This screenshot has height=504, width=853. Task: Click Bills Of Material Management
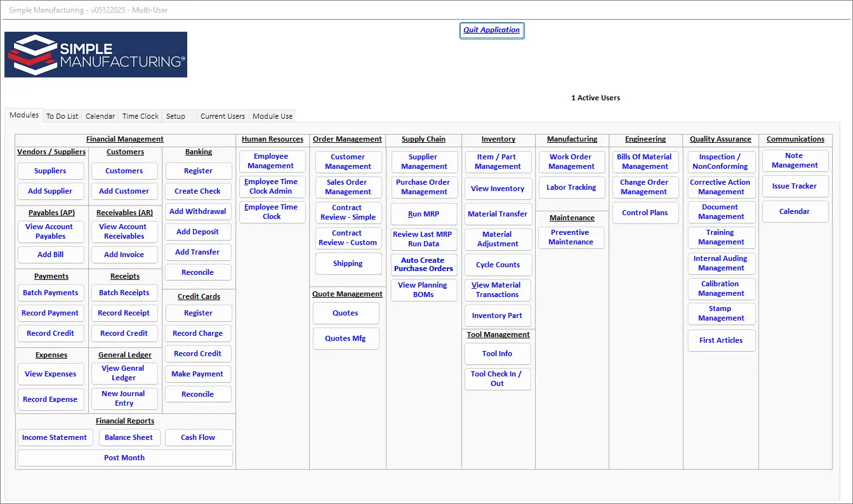pos(645,162)
